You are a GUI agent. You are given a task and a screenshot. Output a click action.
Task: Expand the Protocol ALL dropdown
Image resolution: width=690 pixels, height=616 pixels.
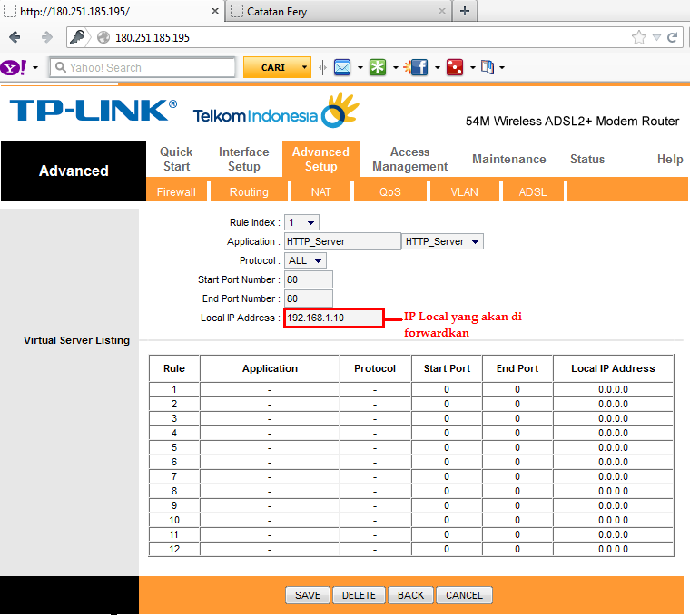click(x=305, y=260)
